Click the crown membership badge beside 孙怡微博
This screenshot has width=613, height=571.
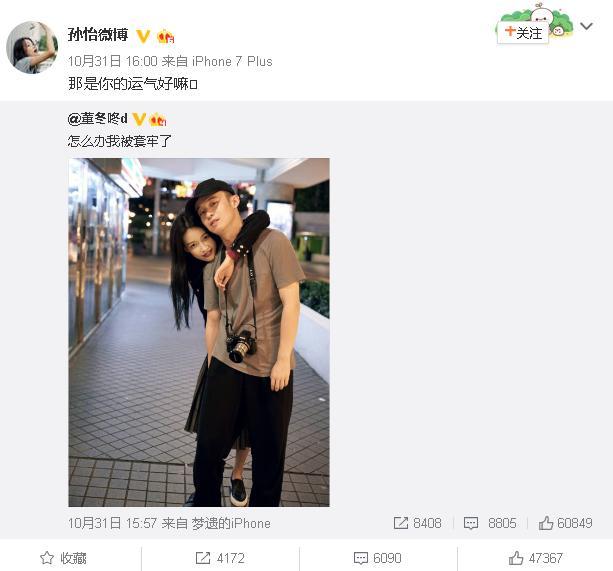tap(165, 37)
